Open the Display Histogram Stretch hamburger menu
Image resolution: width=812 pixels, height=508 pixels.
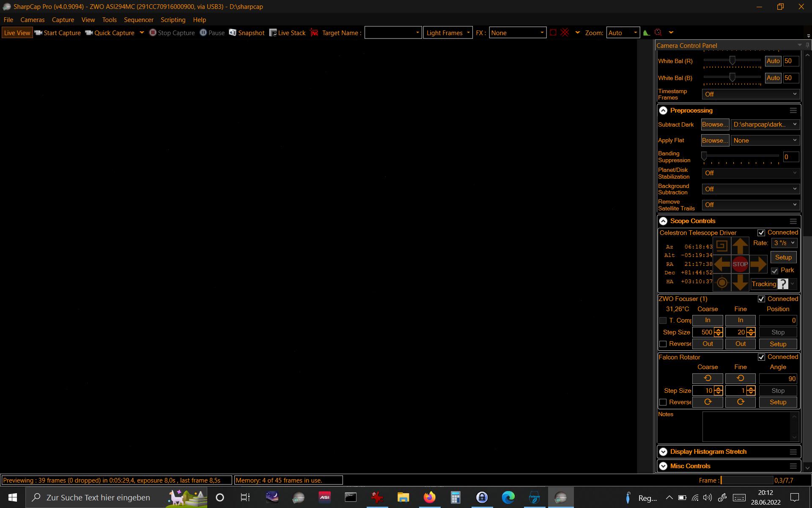(x=793, y=452)
